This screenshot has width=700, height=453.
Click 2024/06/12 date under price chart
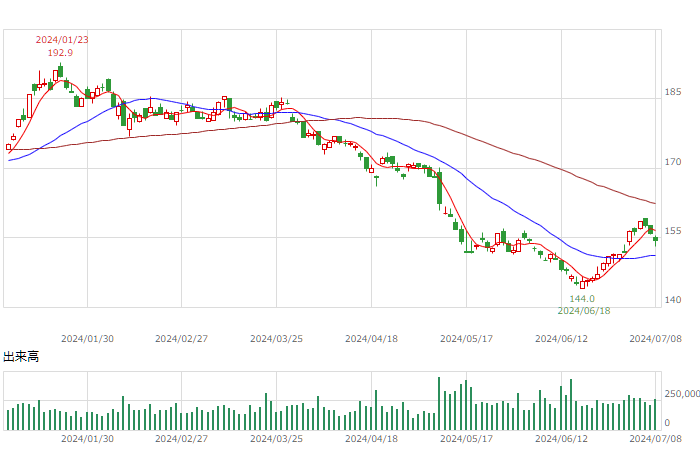coord(561,339)
